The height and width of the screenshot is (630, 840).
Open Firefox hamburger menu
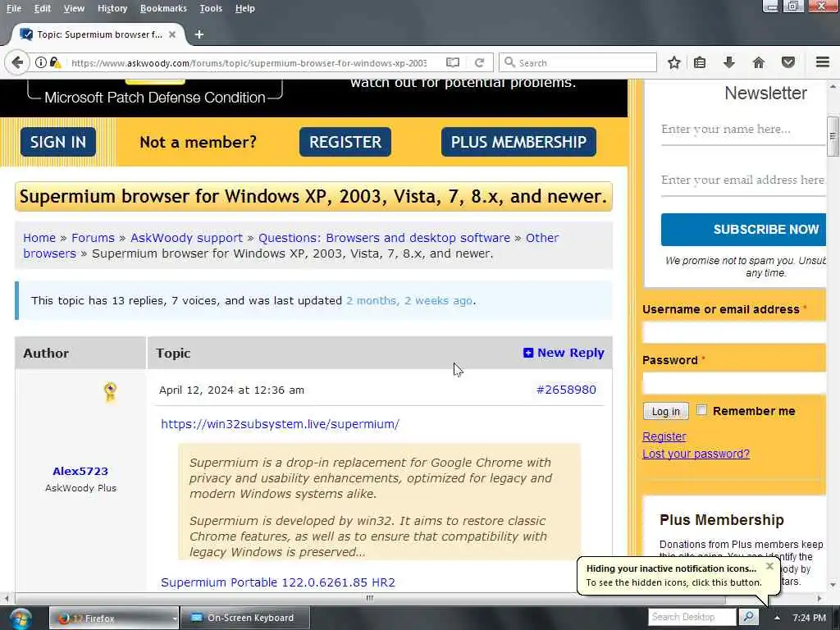[823, 62]
